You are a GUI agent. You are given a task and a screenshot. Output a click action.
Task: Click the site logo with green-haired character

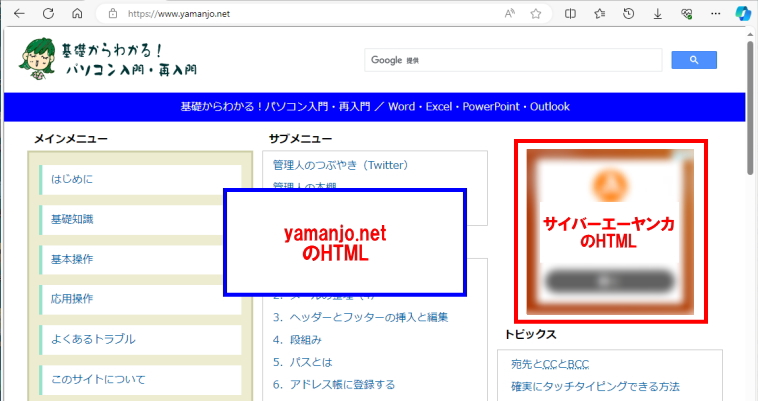point(108,59)
